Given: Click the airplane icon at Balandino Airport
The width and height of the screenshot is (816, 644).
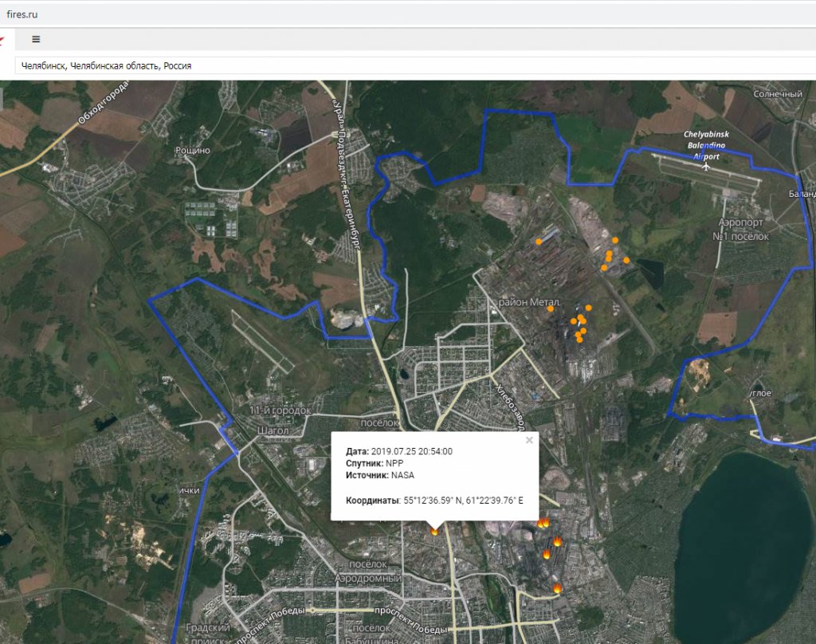Looking at the screenshot, I should 706,167.
